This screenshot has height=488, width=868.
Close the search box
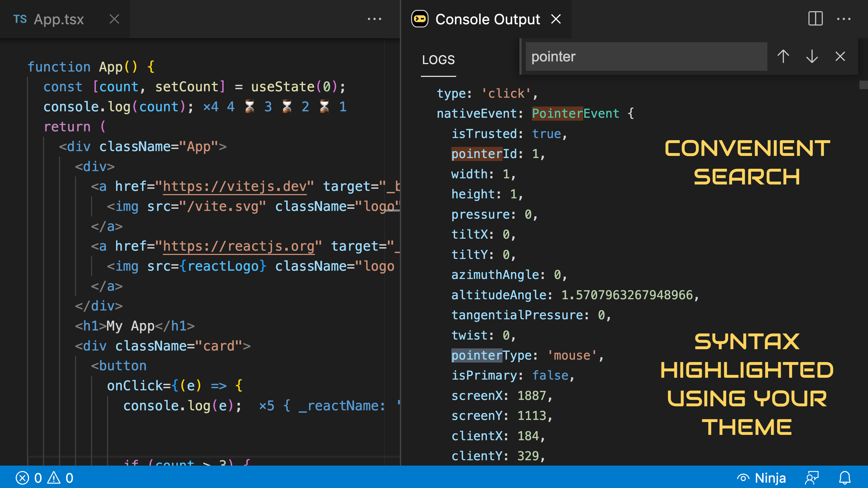point(840,56)
